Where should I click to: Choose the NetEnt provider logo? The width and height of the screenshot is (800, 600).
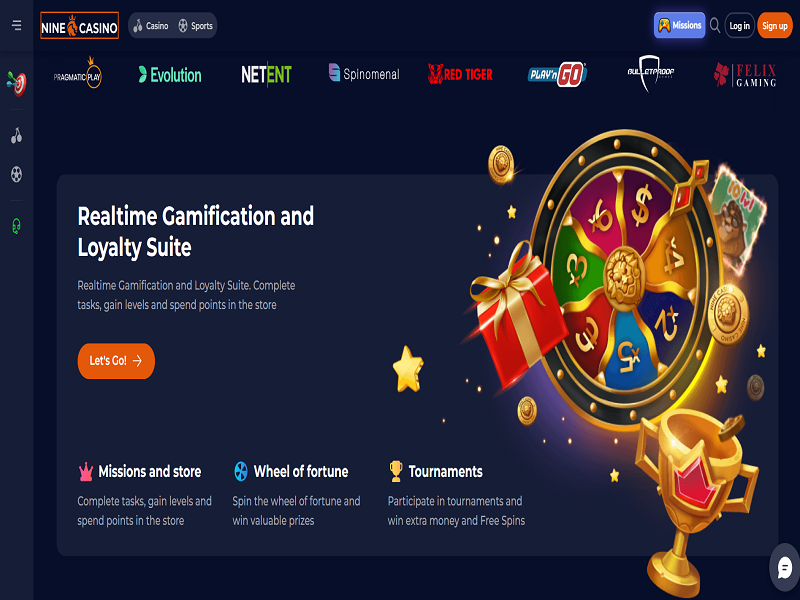tap(266, 75)
